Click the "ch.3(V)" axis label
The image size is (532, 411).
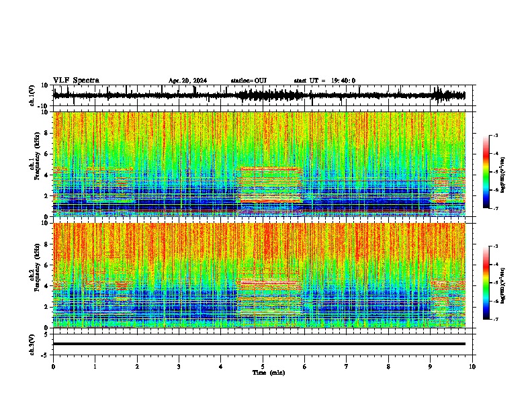coord(32,345)
